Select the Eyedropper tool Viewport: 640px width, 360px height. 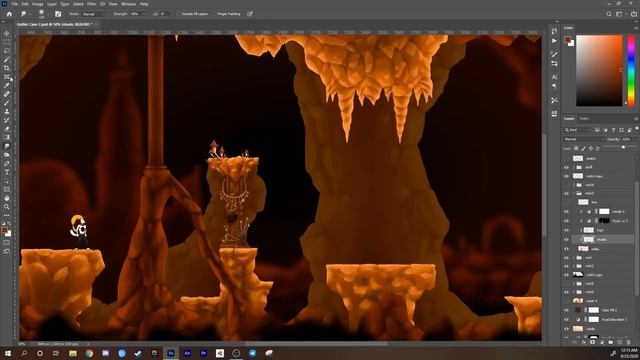point(7,85)
